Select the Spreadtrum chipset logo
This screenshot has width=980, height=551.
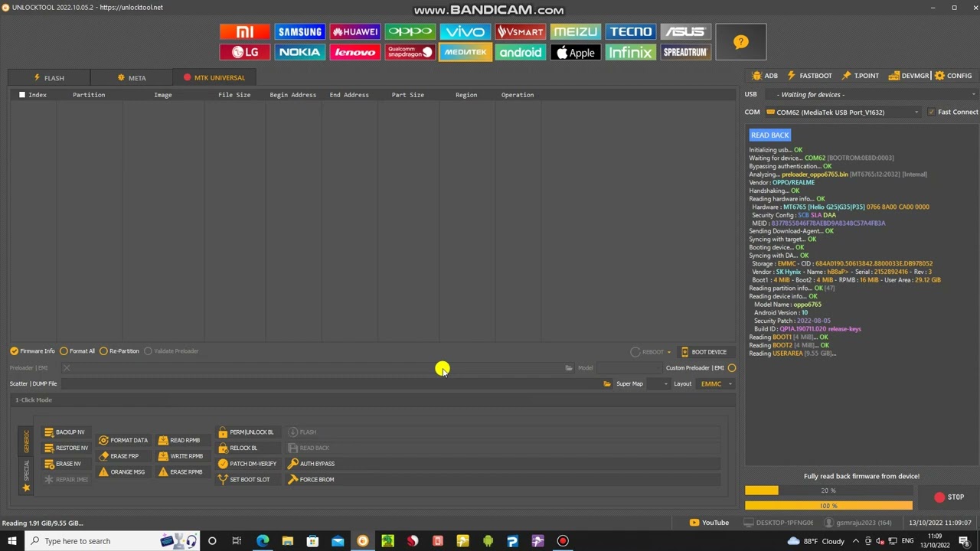pos(685,52)
